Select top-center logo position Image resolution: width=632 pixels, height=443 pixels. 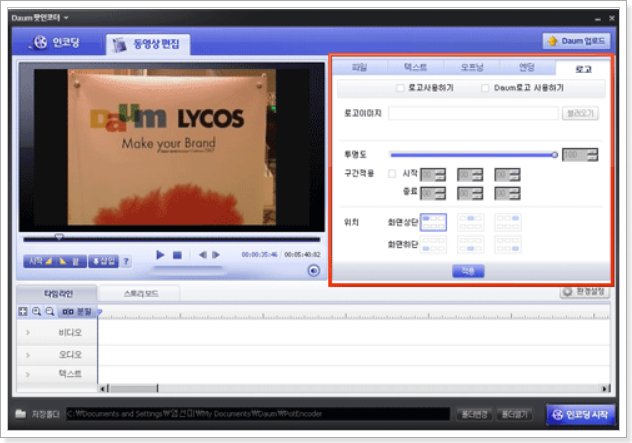(470, 222)
